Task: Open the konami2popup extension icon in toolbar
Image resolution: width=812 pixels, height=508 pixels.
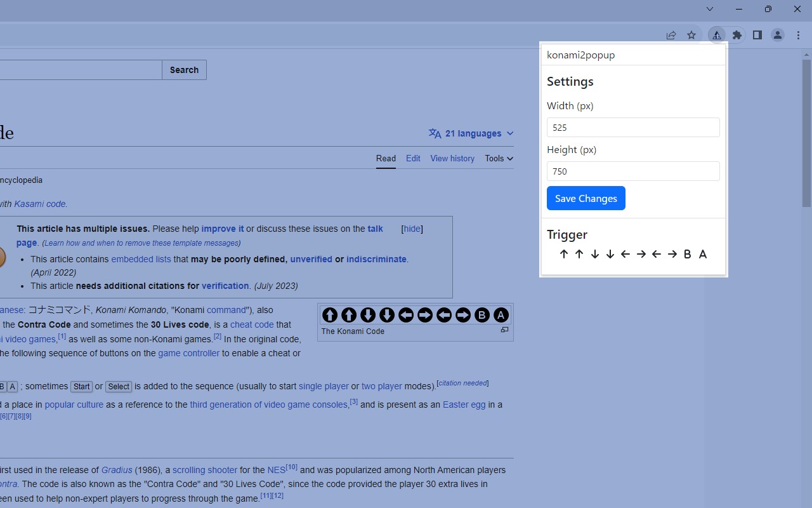Action: 716,36
